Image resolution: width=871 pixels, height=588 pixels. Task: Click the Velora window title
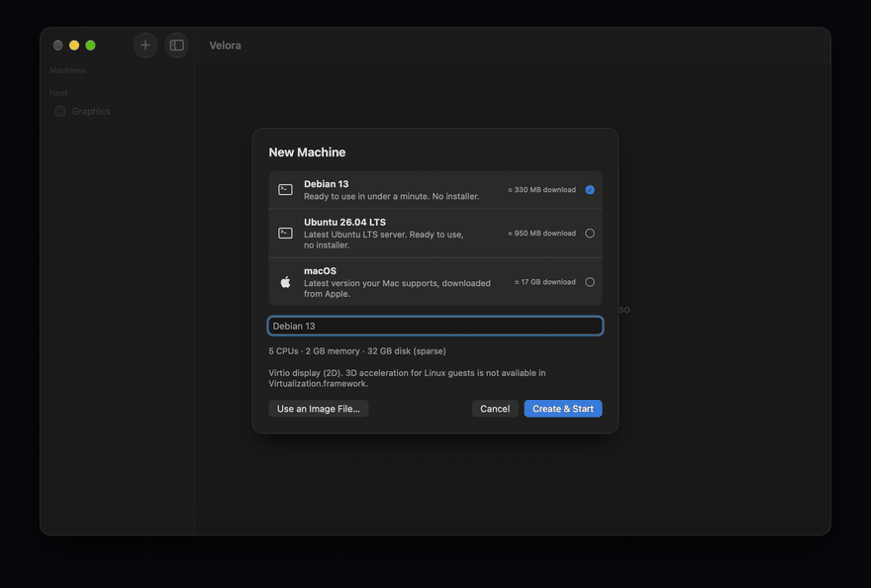point(225,45)
